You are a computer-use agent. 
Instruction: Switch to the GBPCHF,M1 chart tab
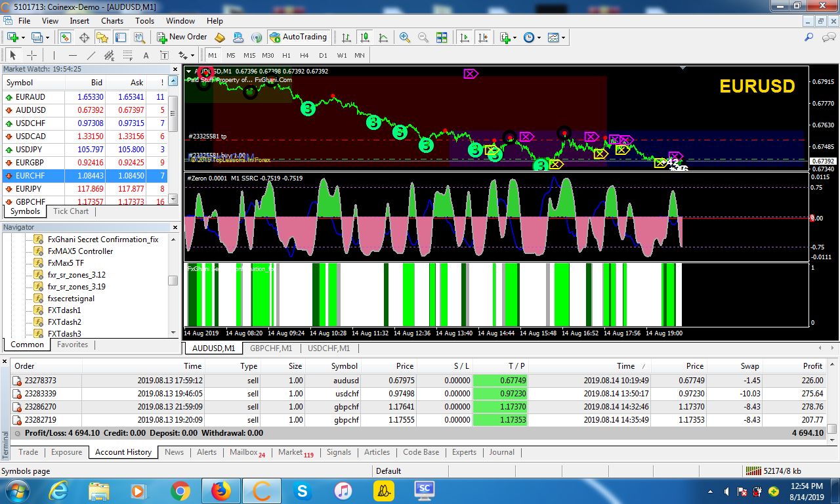271,348
